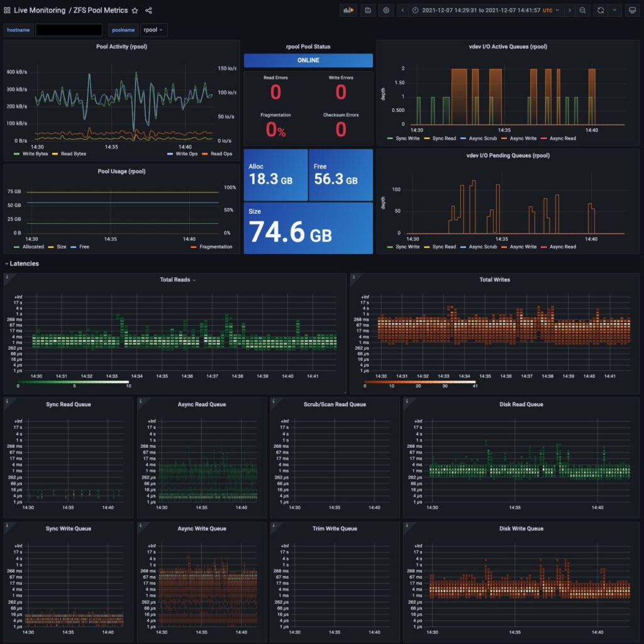Open dashboard settings gear

coord(386,10)
